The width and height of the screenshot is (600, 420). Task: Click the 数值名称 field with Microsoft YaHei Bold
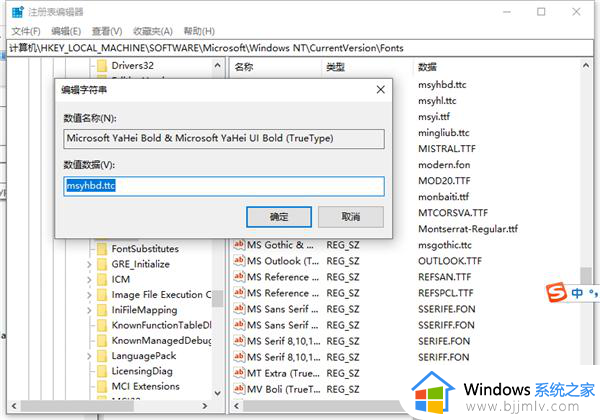(x=224, y=138)
